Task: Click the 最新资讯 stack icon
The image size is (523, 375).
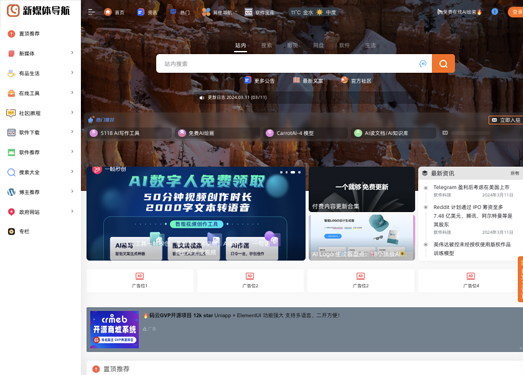Action: pos(425,173)
